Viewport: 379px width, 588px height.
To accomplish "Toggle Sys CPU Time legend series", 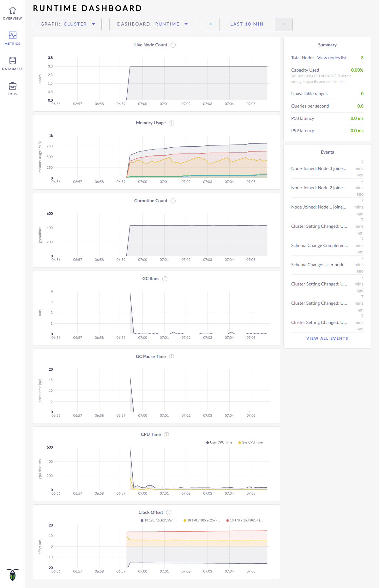I will 251,443.
